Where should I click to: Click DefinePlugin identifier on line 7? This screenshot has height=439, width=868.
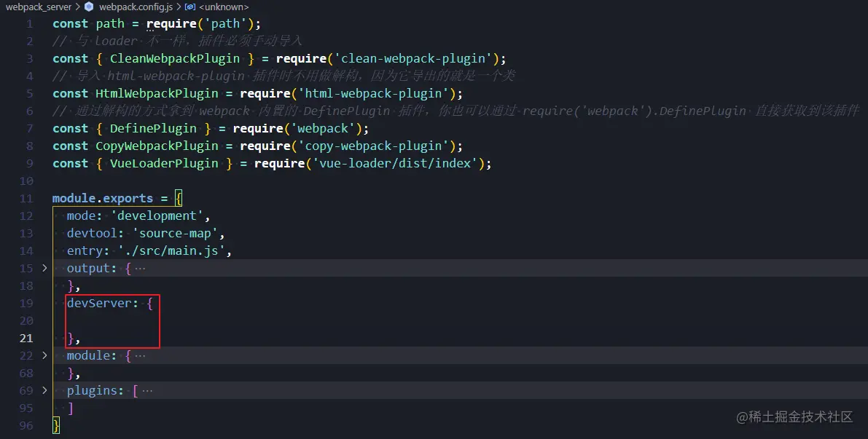coord(153,128)
